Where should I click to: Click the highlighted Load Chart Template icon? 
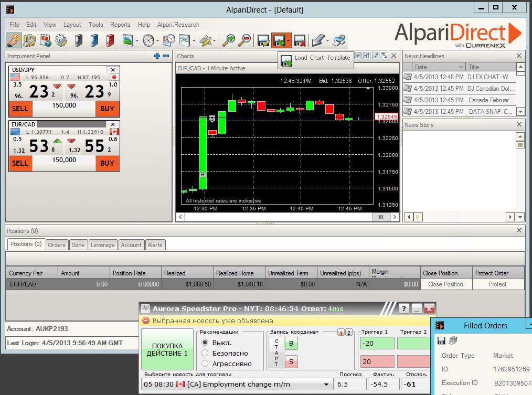[279, 40]
